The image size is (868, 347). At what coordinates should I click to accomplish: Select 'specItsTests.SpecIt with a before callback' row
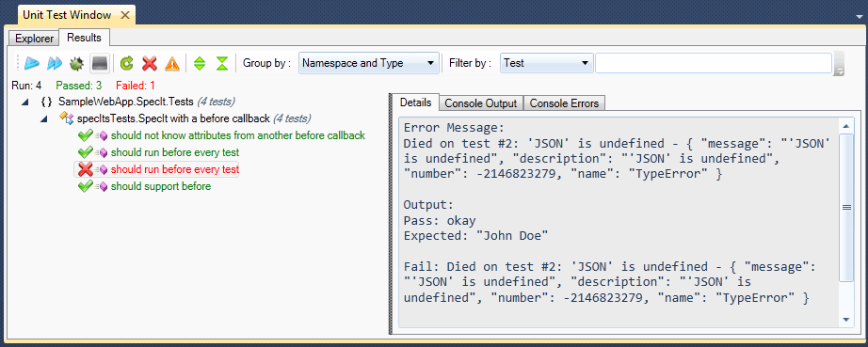click(194, 118)
